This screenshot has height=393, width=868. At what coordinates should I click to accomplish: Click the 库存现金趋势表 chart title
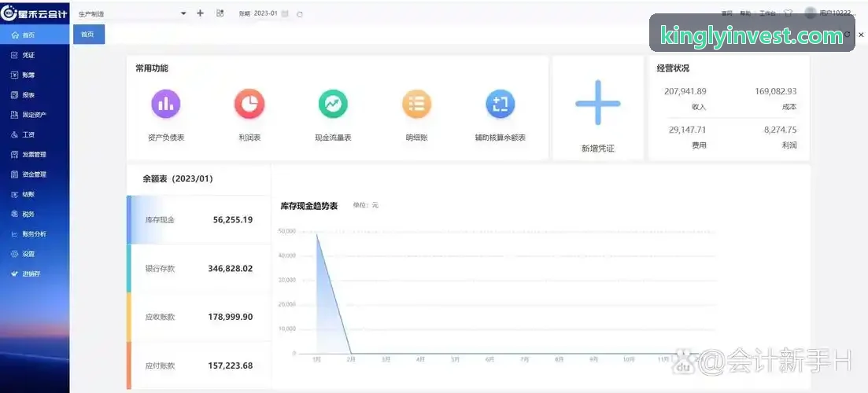click(309, 206)
